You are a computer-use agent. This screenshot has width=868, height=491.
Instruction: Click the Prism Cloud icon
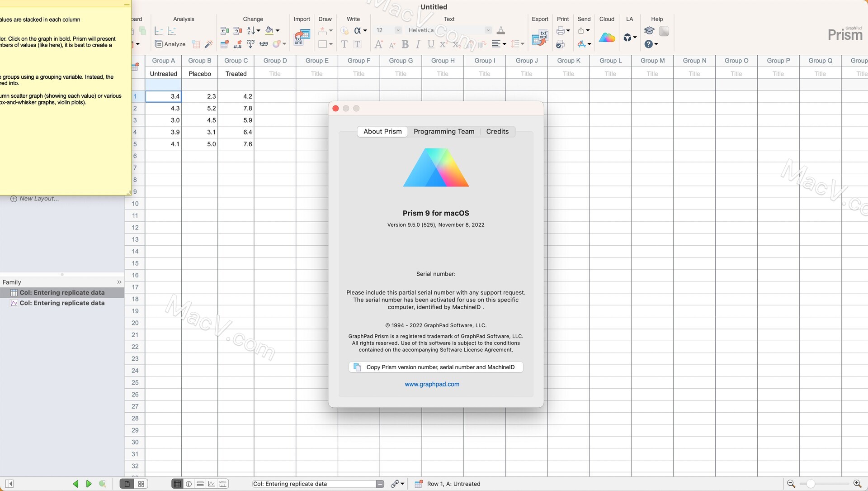click(607, 38)
